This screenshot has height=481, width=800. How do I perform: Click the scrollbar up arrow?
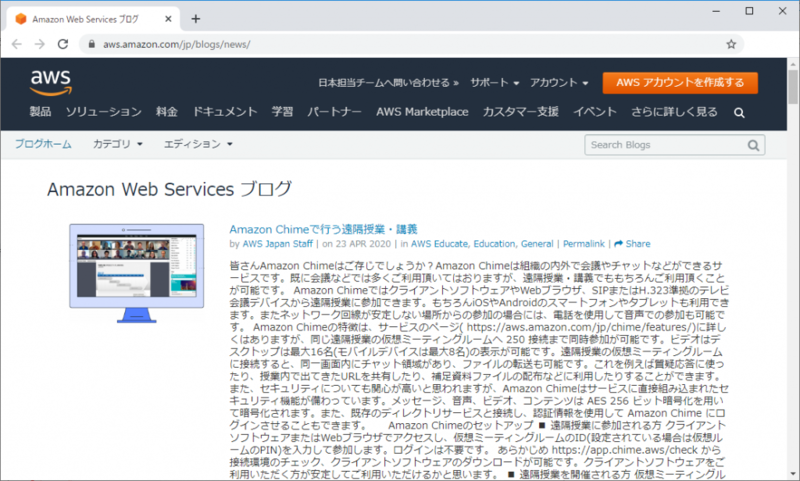pyautogui.click(x=793, y=64)
